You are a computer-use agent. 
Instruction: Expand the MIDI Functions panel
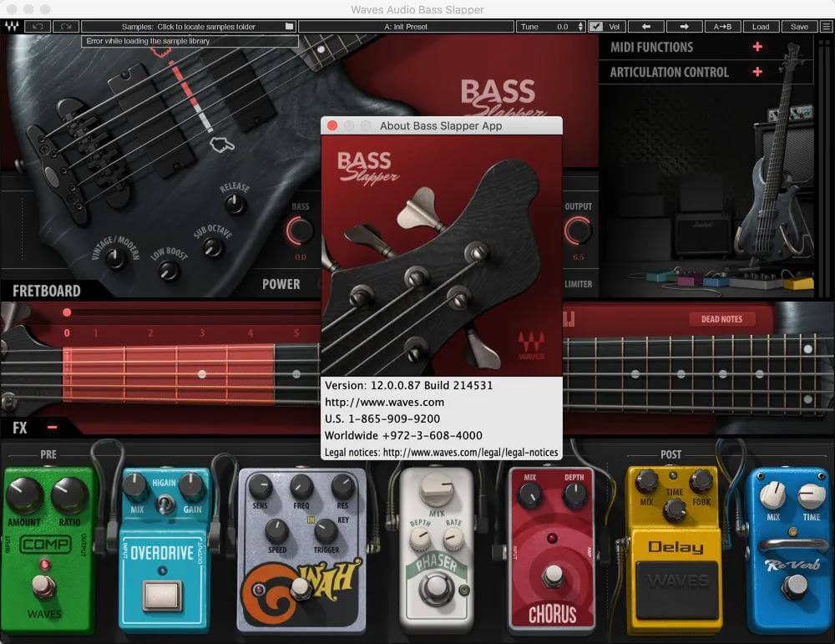click(x=757, y=47)
